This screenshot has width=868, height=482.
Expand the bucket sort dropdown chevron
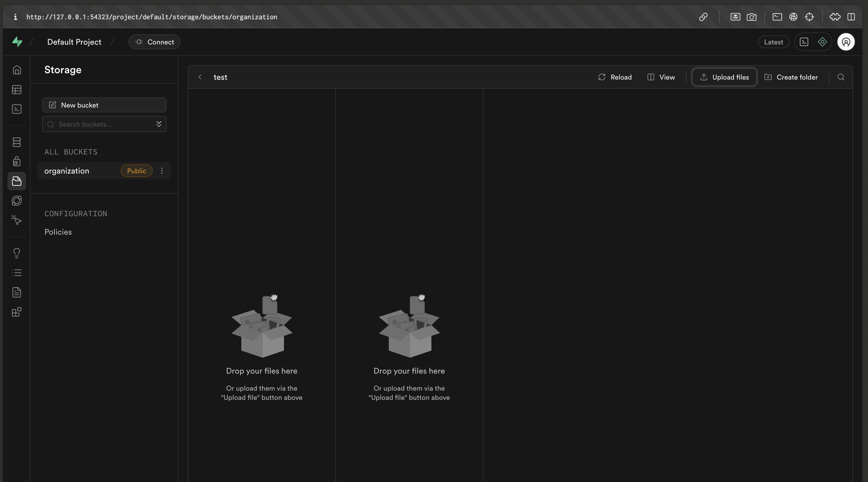(x=159, y=124)
